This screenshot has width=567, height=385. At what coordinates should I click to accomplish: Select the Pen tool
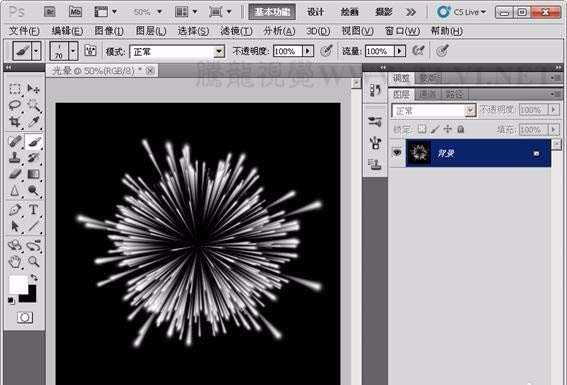[x=15, y=209]
